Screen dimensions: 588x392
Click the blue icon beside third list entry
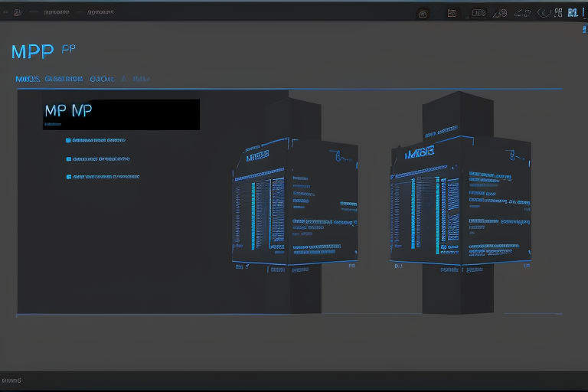[68, 177]
